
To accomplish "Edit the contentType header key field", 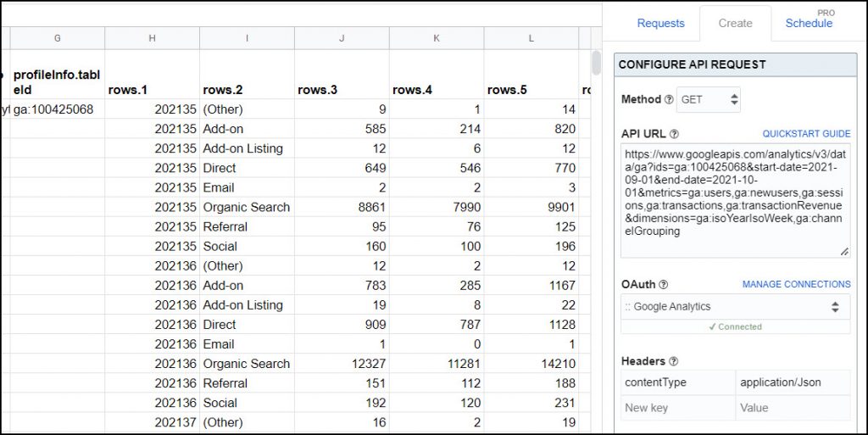I will pos(678,382).
